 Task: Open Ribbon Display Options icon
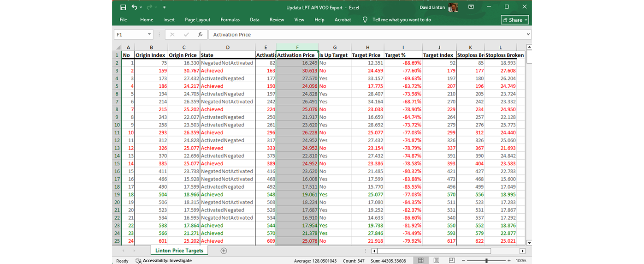tap(471, 7)
